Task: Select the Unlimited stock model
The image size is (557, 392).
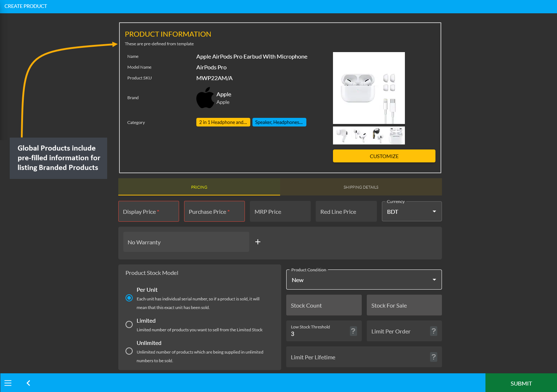Action: pyautogui.click(x=129, y=351)
